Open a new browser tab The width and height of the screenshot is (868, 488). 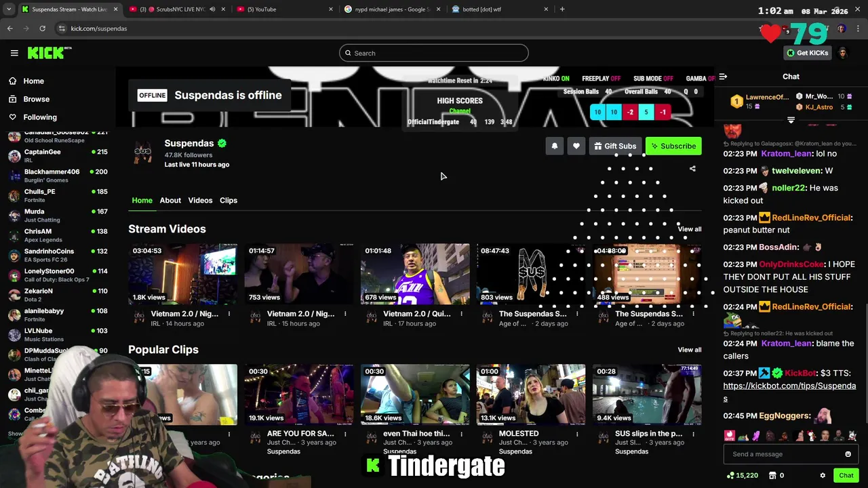tap(562, 9)
